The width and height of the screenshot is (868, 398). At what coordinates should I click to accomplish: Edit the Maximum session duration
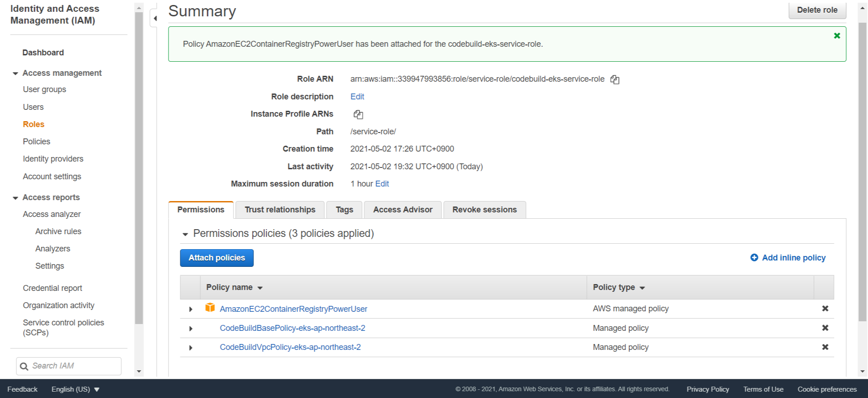pos(382,184)
